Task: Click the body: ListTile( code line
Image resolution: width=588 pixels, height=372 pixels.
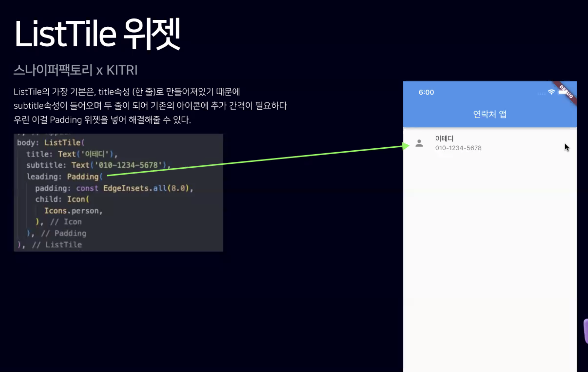Action: click(51, 143)
